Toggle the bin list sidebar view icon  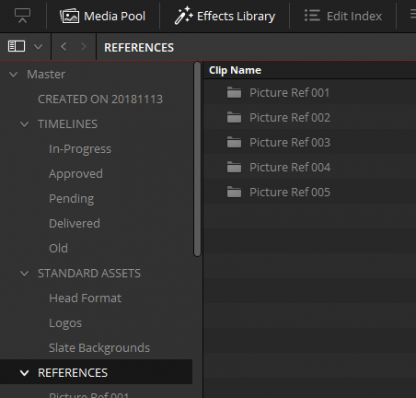[16, 46]
